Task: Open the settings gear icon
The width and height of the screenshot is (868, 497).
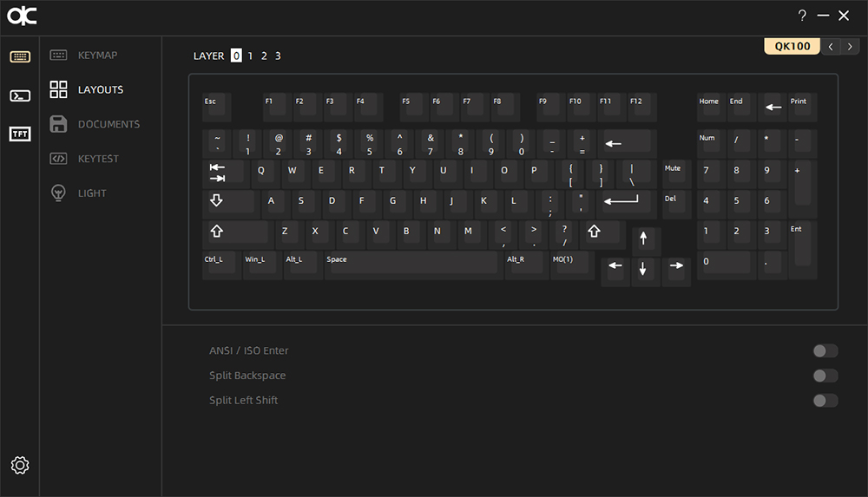Action: coord(20,465)
